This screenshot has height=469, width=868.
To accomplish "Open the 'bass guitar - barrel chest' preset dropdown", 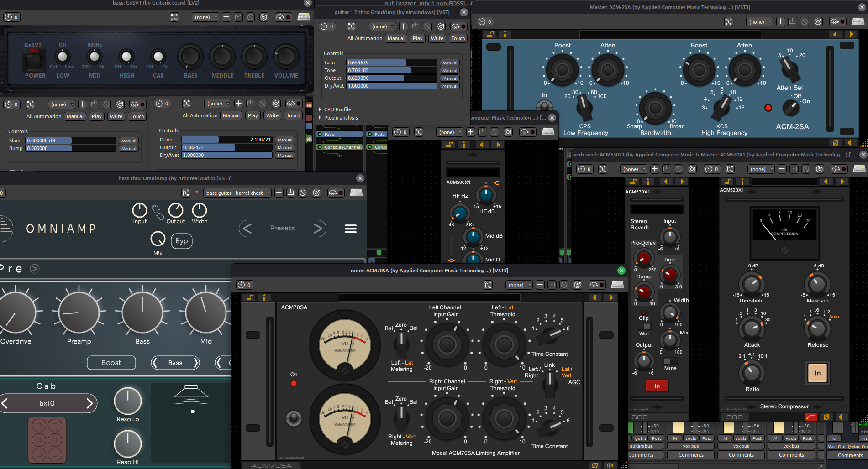I will click(237, 193).
